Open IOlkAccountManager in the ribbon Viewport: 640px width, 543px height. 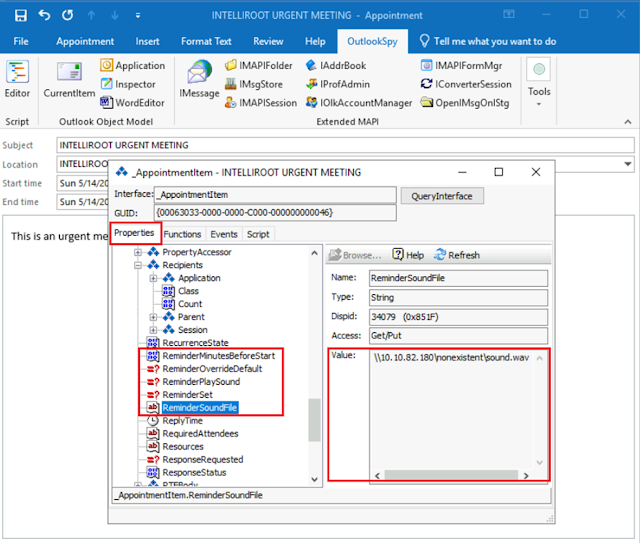(x=359, y=102)
